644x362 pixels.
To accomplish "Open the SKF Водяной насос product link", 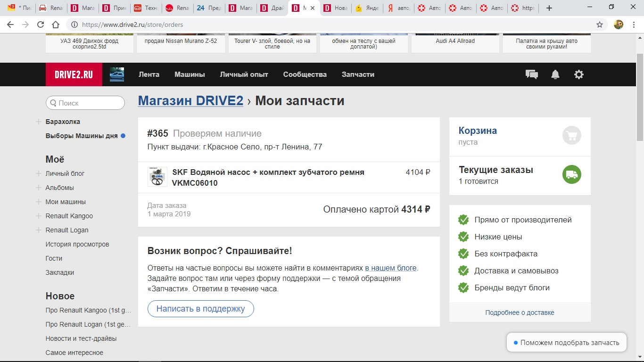I will point(268,178).
